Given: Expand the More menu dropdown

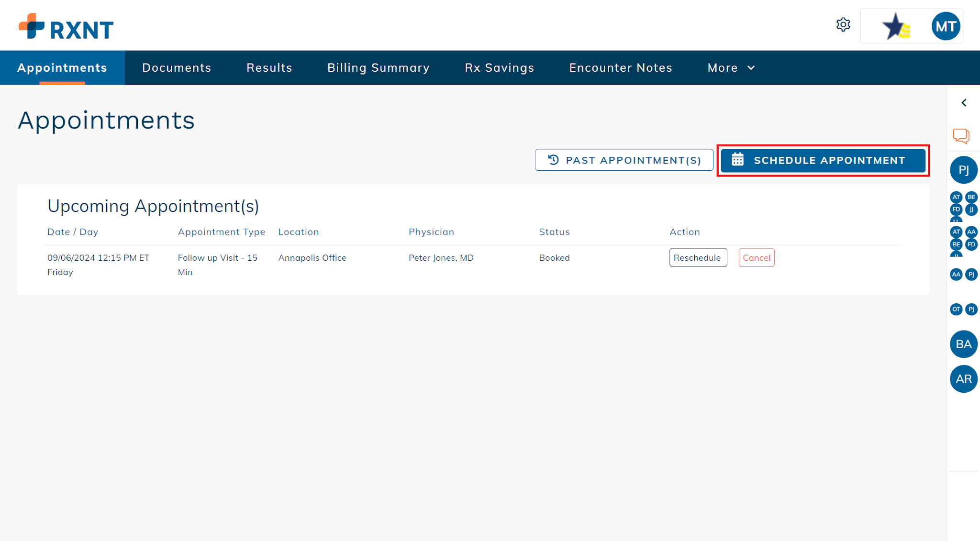Looking at the screenshot, I should pos(731,68).
